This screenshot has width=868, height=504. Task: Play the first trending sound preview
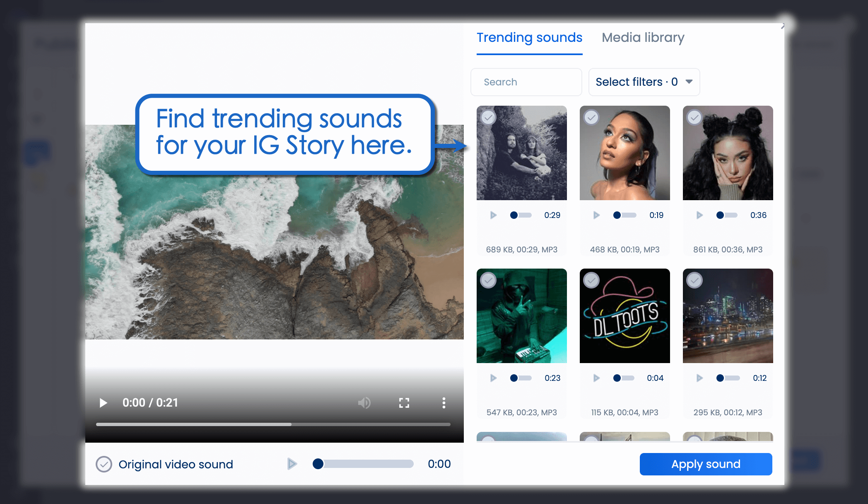point(493,215)
